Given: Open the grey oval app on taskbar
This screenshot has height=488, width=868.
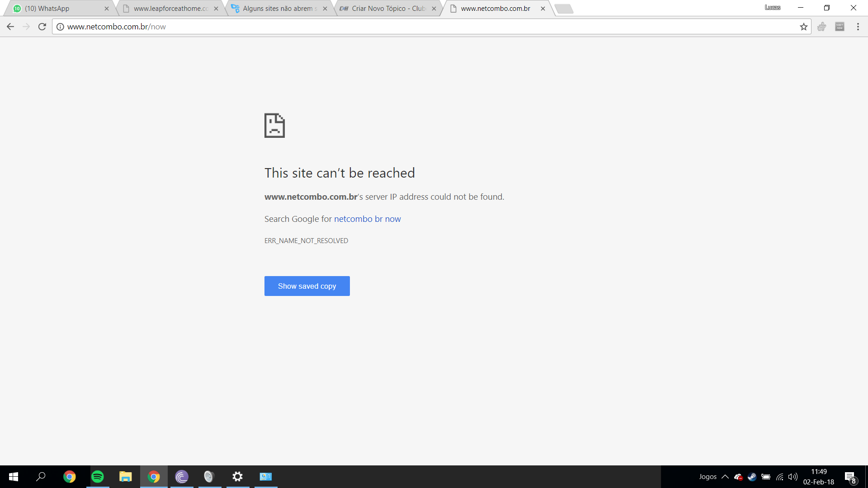Looking at the screenshot, I should coord(209,477).
